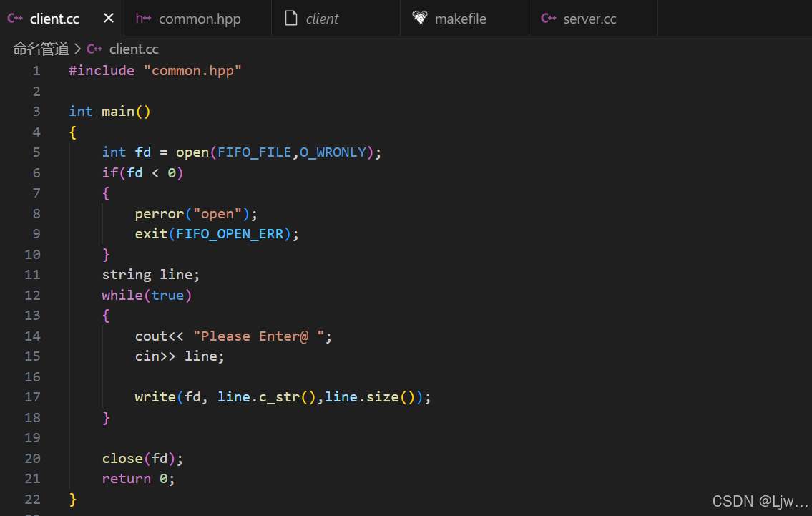Switch to the common.hpp tab
This screenshot has height=516, width=812.
point(199,19)
